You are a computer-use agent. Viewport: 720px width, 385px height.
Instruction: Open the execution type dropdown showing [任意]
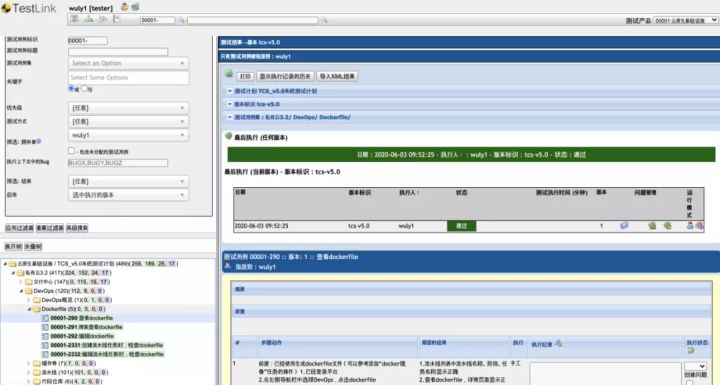coord(129,121)
